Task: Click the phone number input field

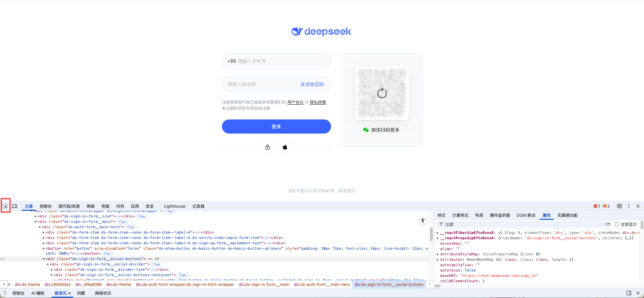Action: click(282, 61)
